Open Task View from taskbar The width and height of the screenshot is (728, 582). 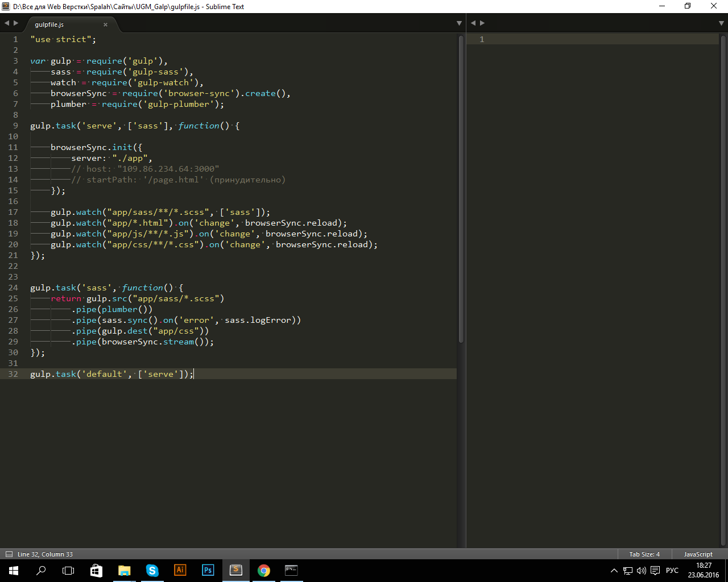68,571
